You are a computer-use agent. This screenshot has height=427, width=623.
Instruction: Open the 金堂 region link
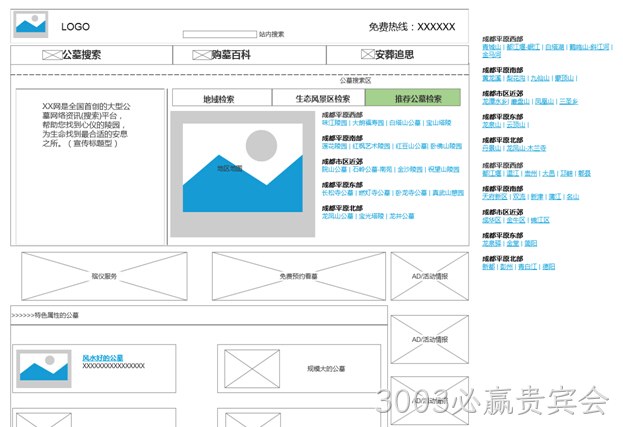513,244
